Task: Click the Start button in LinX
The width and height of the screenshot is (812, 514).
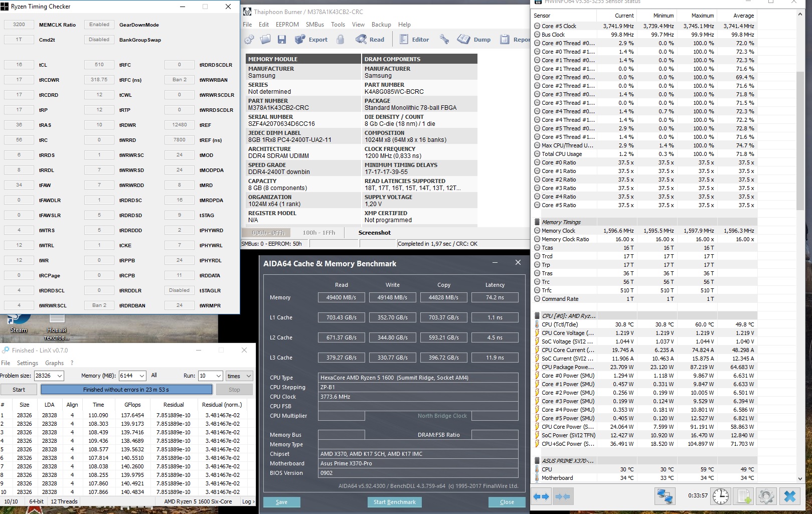Action: 19,390
